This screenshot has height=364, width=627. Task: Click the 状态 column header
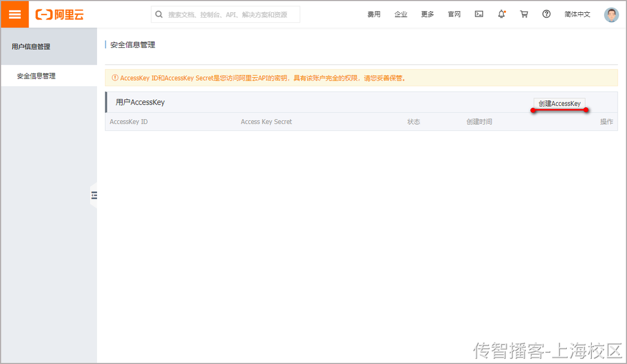(414, 122)
